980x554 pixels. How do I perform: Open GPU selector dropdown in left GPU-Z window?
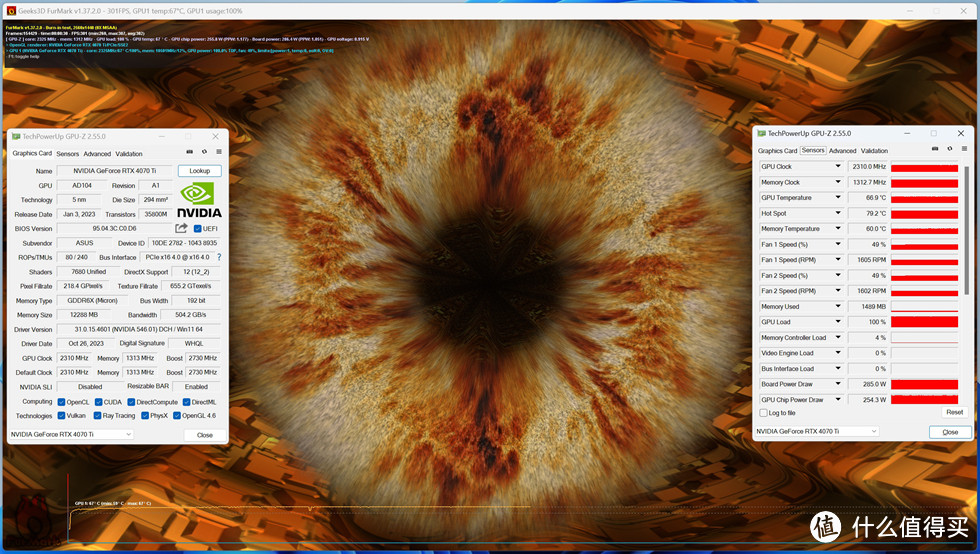tap(71, 434)
